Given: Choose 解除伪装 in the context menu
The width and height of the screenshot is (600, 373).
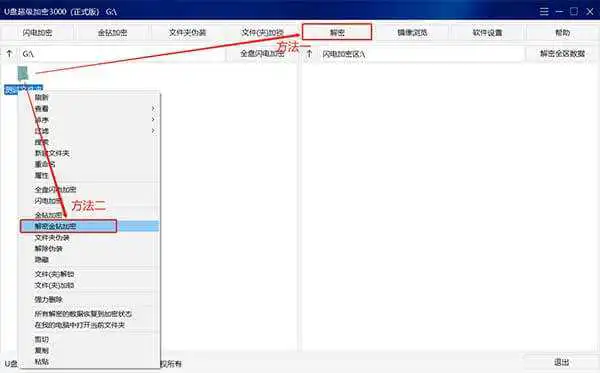Looking at the screenshot, I should [x=89, y=249].
